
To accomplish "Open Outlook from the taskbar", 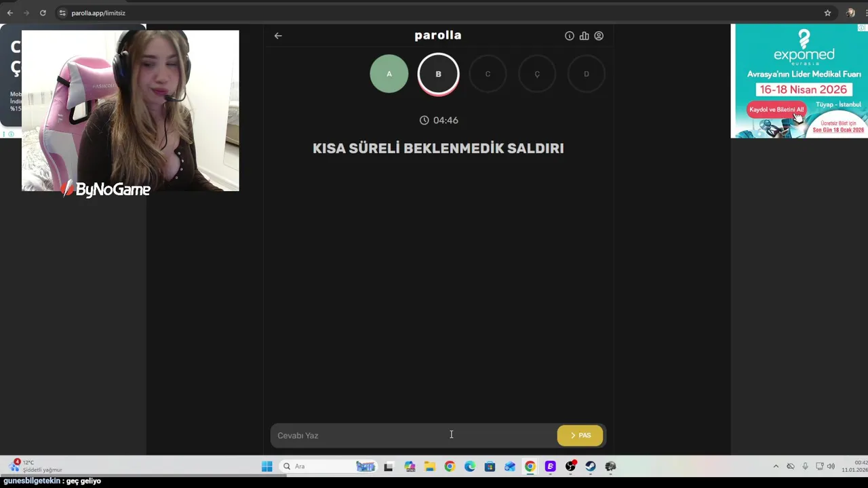I will click(510, 466).
